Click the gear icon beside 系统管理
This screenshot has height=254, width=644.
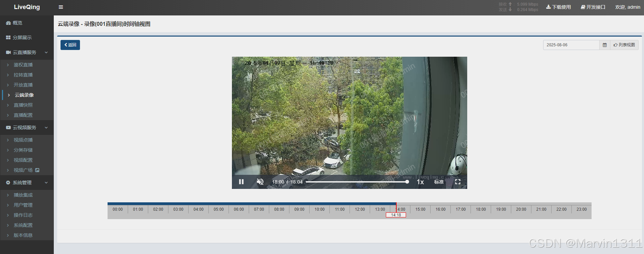[8, 183]
